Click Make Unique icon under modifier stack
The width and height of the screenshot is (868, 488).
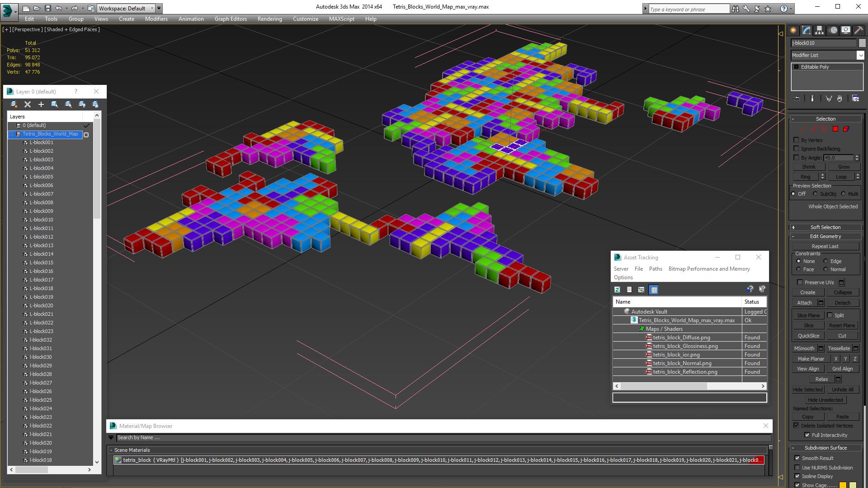[829, 98]
